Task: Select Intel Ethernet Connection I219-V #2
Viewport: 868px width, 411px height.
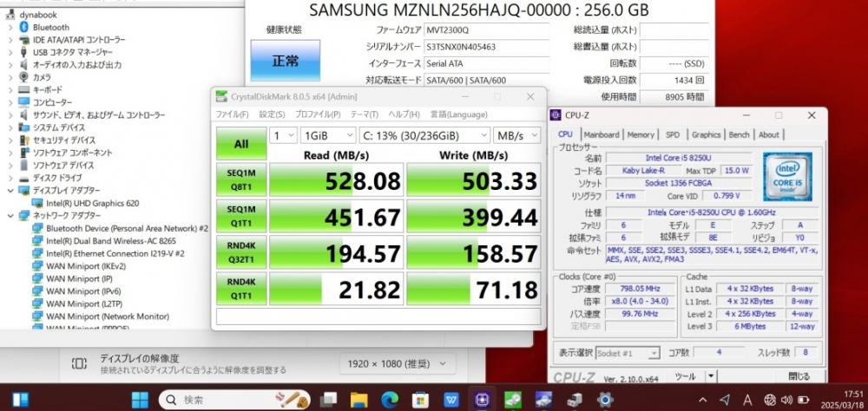Action: tap(115, 253)
